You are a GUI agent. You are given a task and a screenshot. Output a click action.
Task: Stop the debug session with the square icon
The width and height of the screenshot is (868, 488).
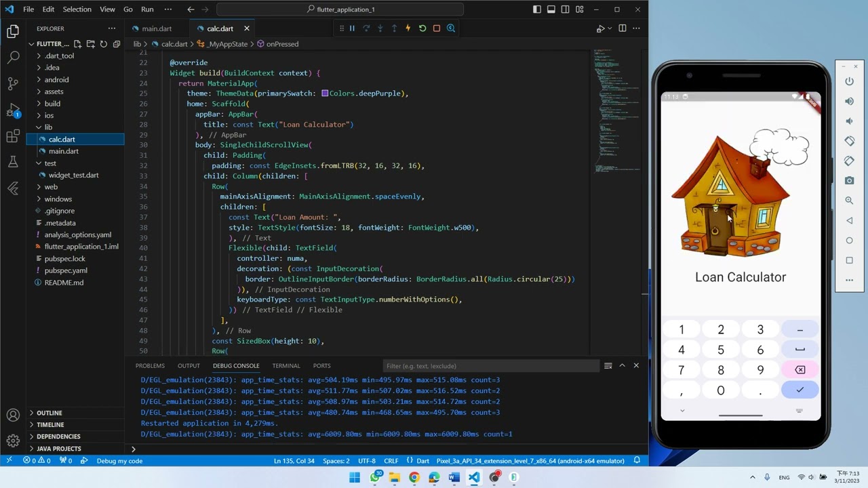point(437,28)
